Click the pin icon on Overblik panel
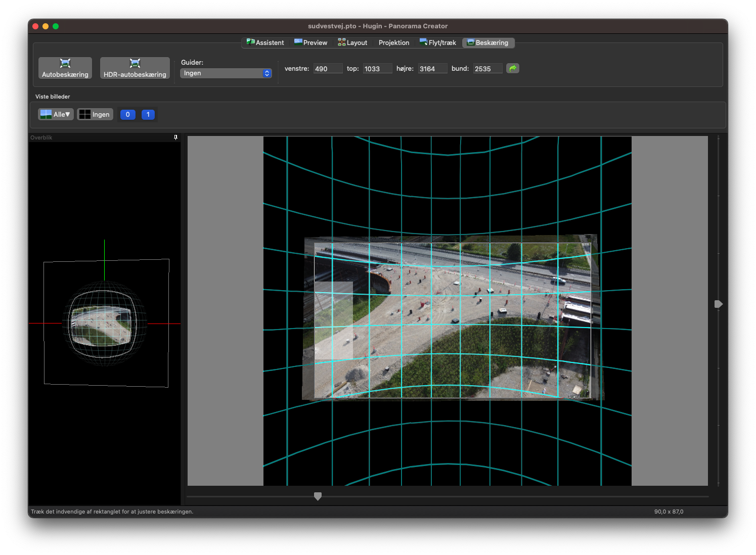The width and height of the screenshot is (756, 555). coord(175,137)
